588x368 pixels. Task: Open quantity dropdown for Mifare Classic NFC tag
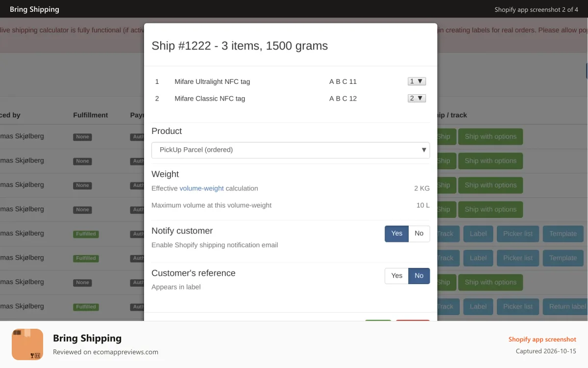coord(416,98)
